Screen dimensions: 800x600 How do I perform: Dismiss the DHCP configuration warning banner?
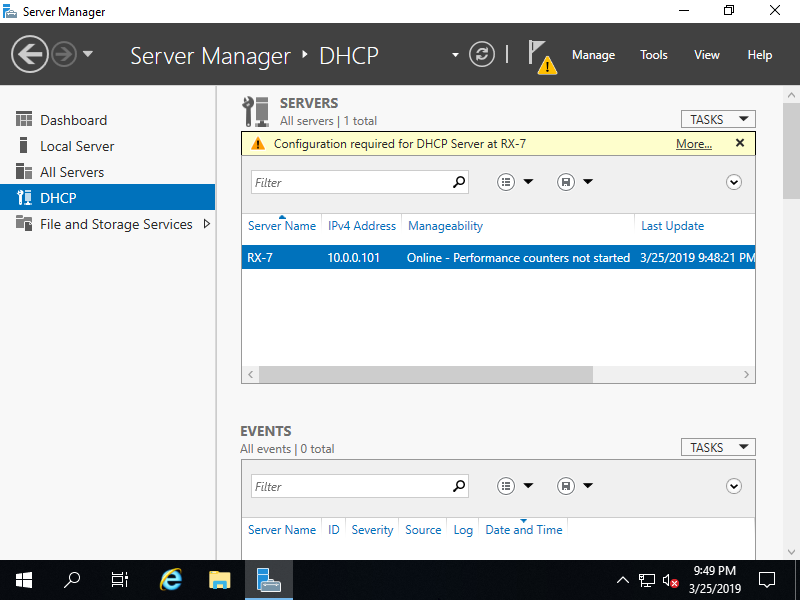click(x=740, y=143)
